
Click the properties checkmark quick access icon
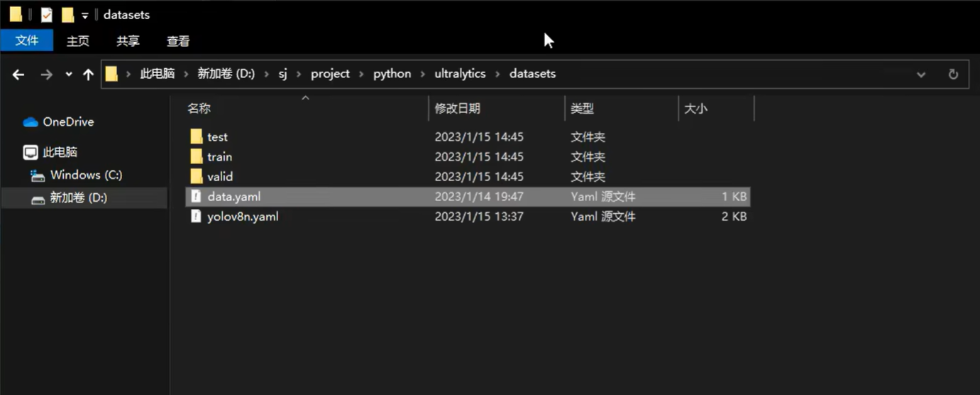click(x=47, y=15)
